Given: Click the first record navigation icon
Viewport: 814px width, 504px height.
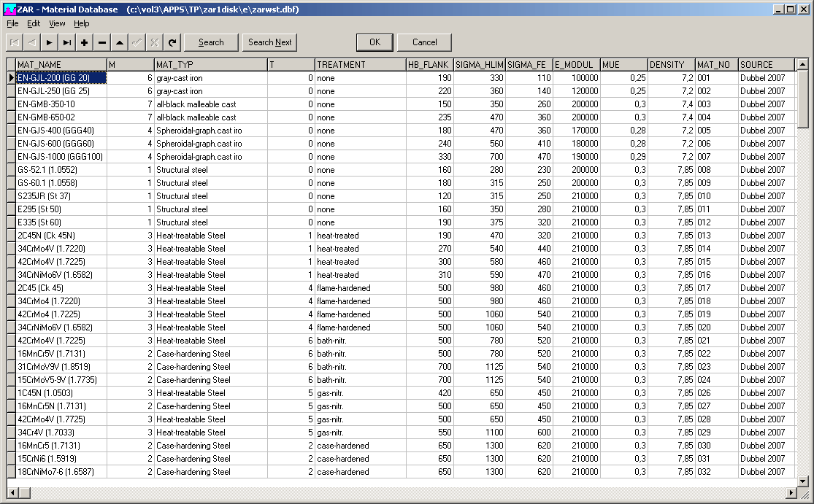Looking at the screenshot, I should [15, 42].
